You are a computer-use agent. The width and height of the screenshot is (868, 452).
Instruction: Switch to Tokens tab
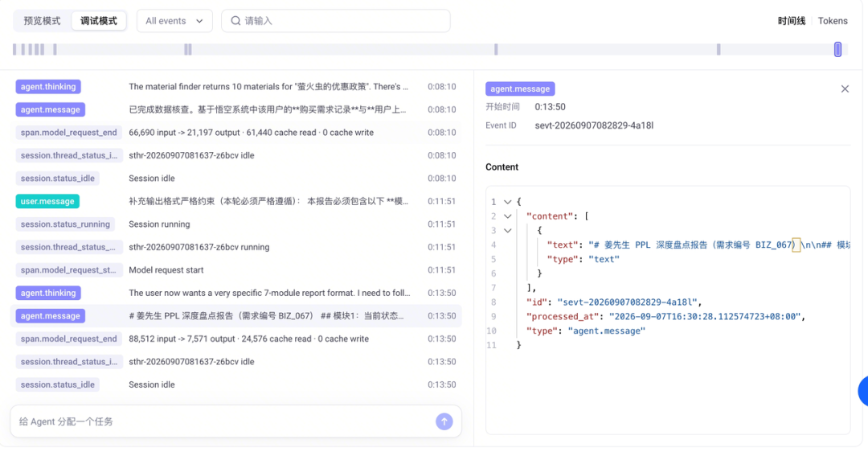click(833, 21)
